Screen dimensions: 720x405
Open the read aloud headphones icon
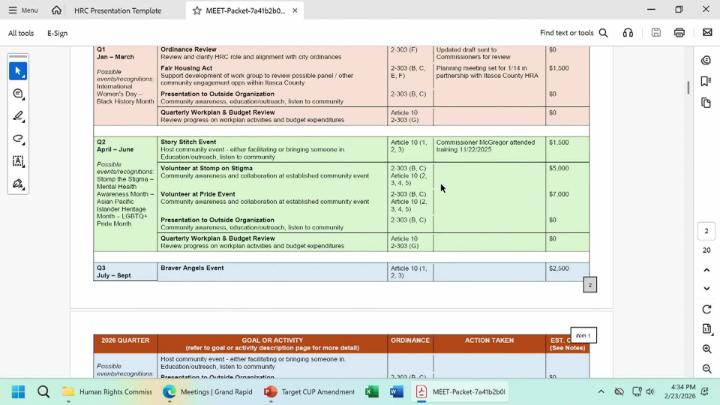pos(627,33)
